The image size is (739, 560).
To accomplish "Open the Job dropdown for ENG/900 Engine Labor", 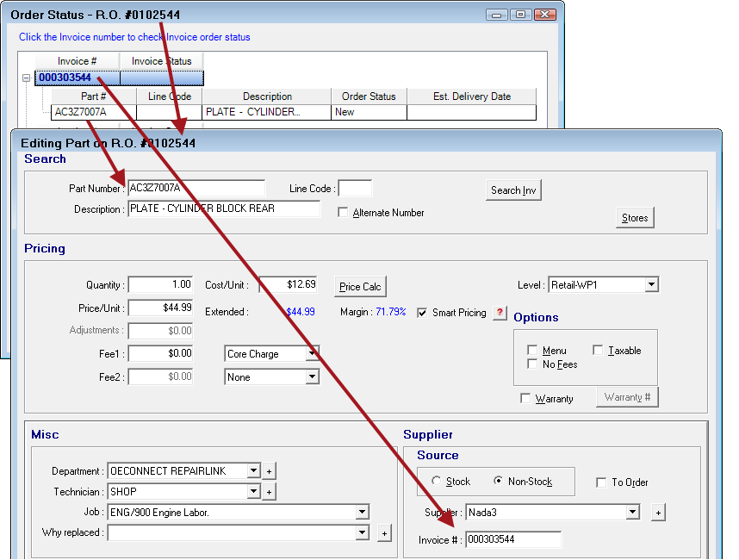I will [x=363, y=512].
